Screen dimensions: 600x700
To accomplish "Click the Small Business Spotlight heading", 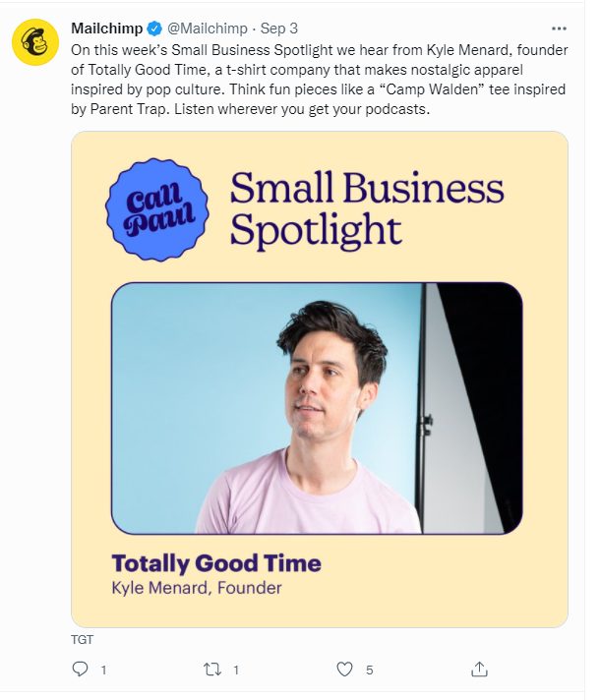I will click(x=366, y=207).
